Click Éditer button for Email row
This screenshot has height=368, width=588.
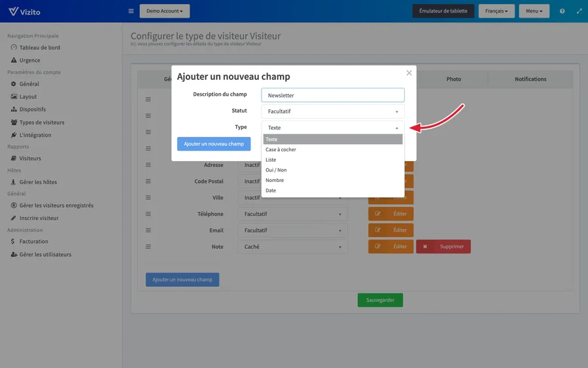390,230
